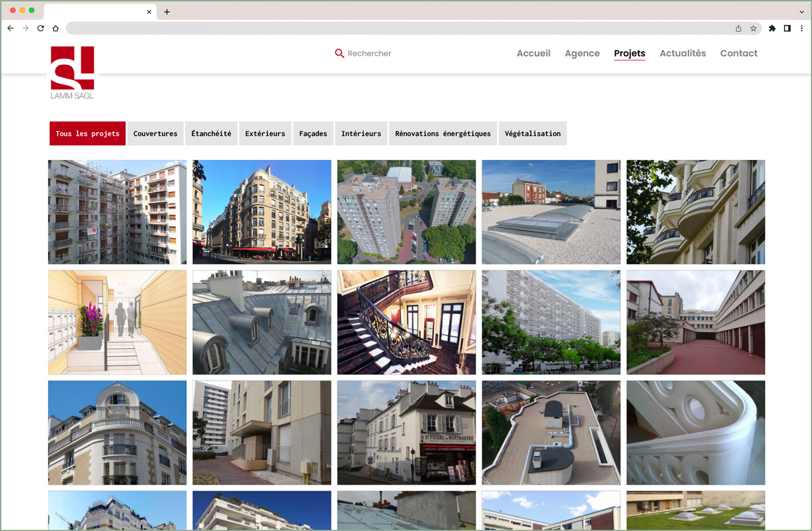Open the Actualités menu item

[x=683, y=54]
